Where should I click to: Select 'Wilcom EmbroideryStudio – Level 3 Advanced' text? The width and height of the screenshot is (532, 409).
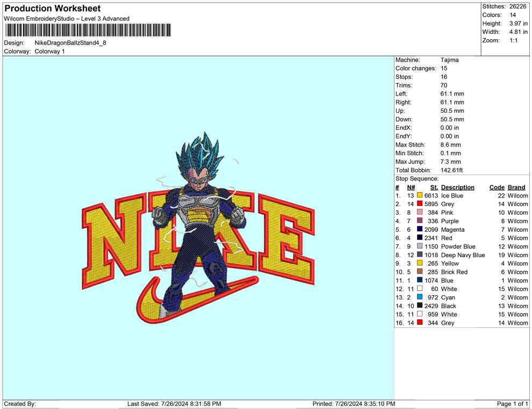[67, 19]
